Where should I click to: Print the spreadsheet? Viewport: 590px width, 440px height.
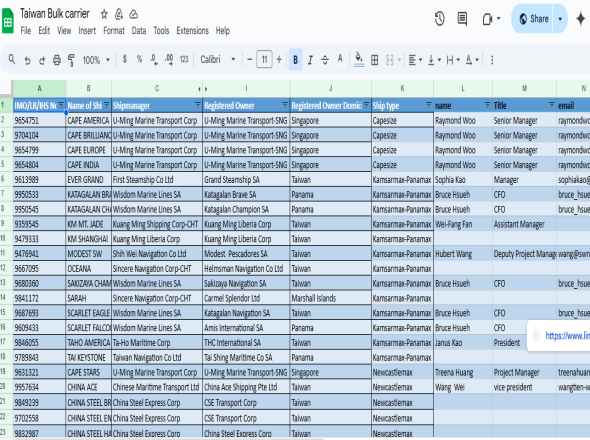tap(56, 60)
